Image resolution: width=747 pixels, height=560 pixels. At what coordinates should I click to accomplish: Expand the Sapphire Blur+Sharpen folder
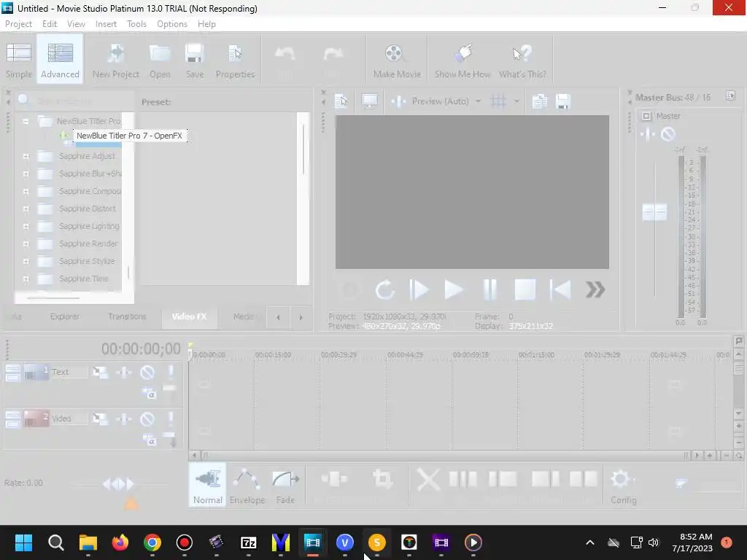tap(26, 174)
